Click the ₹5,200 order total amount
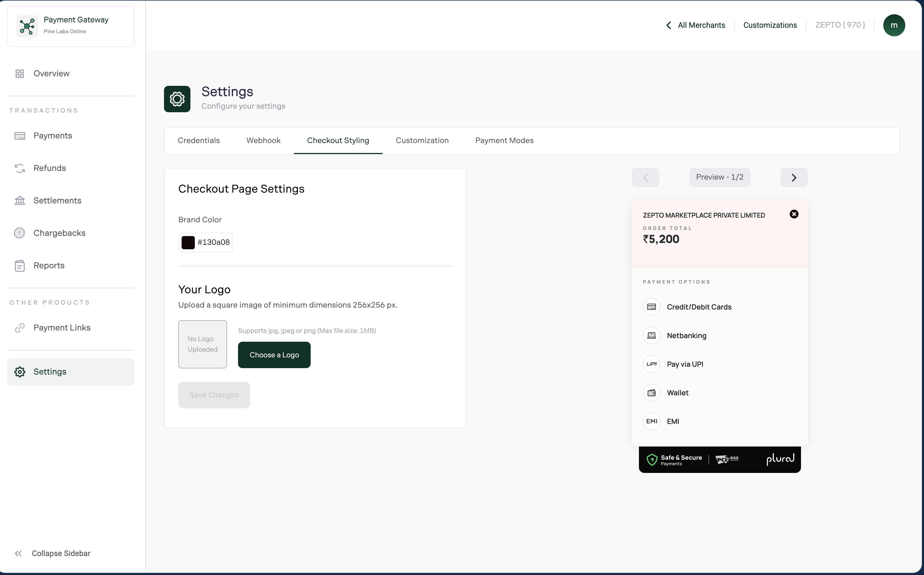Image resolution: width=924 pixels, height=575 pixels. 661,239
